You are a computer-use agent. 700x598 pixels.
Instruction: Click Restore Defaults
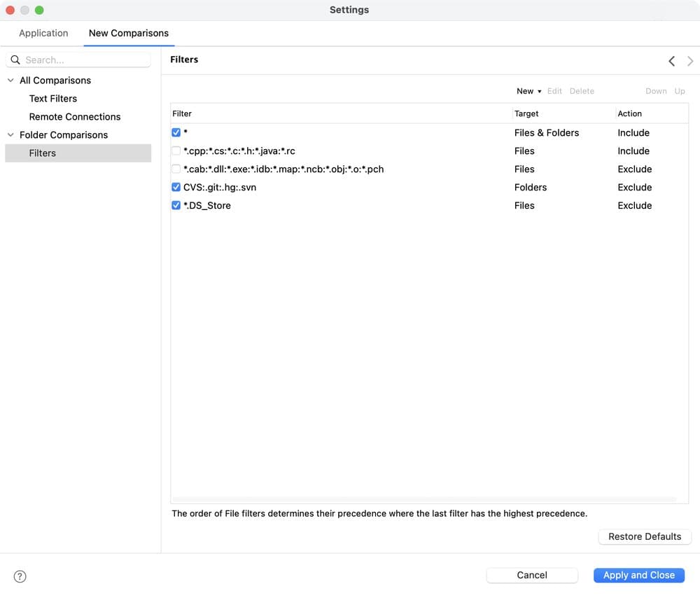[645, 537]
